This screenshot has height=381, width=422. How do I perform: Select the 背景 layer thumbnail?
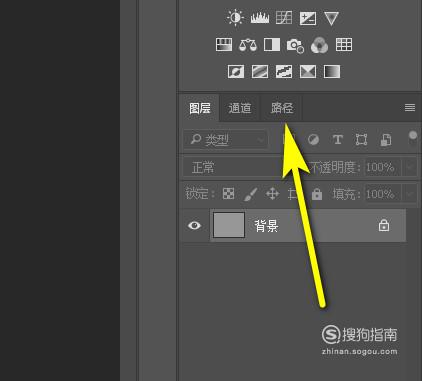point(229,225)
